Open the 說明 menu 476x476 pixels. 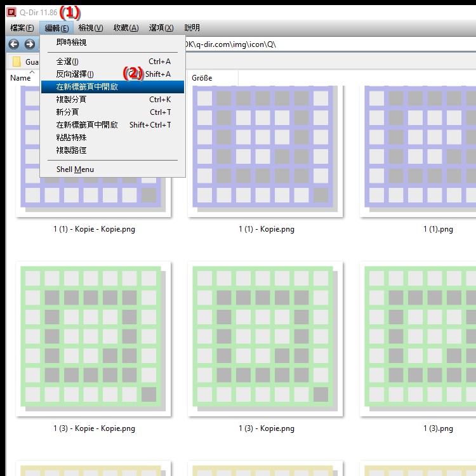(192, 28)
